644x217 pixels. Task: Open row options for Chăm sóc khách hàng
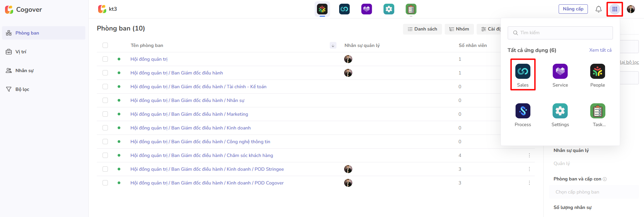[529, 155]
